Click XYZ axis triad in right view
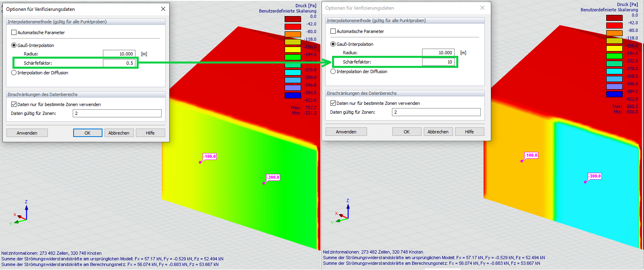Image resolution: width=644 pixels, height=270 pixels. [341, 212]
